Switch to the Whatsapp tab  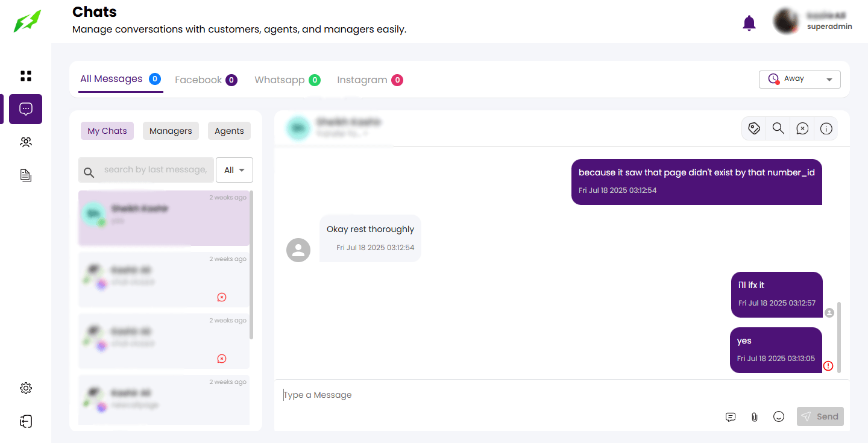[286, 80]
